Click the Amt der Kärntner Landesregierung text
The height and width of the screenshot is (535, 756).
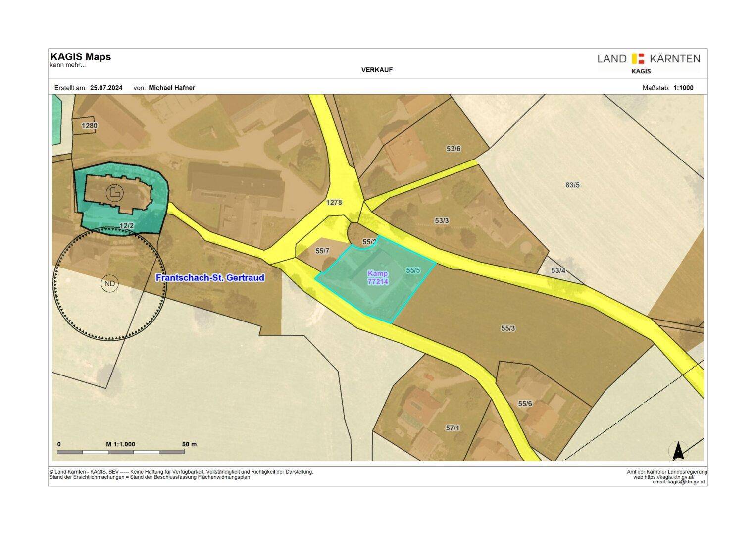click(x=667, y=472)
